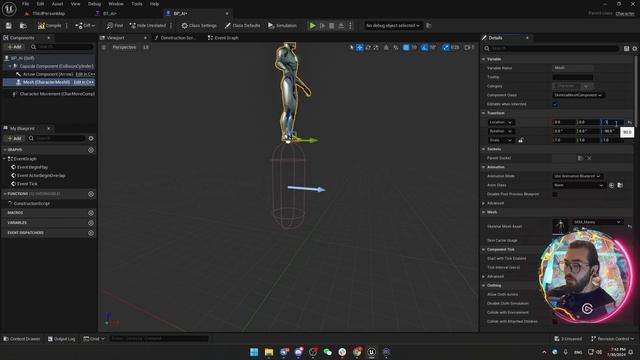Open the Scale type dropdown
The image size is (640, 360).
pos(501,140)
